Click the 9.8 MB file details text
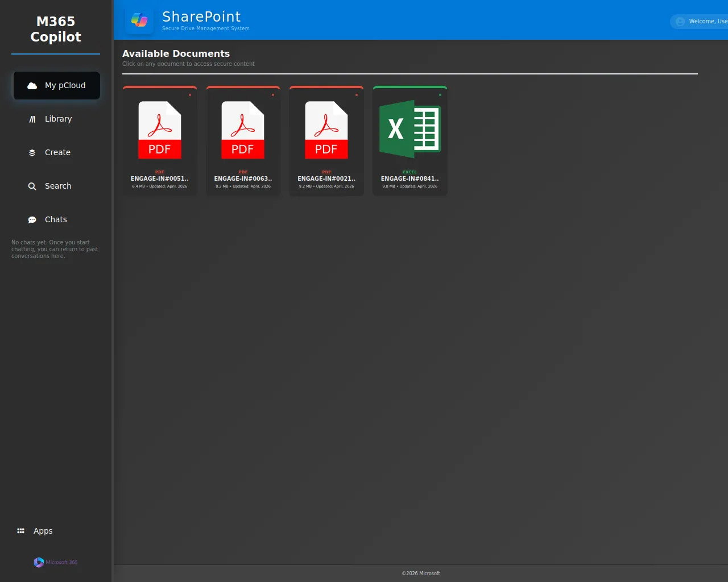Image resolution: width=728 pixels, height=582 pixels. coord(410,186)
